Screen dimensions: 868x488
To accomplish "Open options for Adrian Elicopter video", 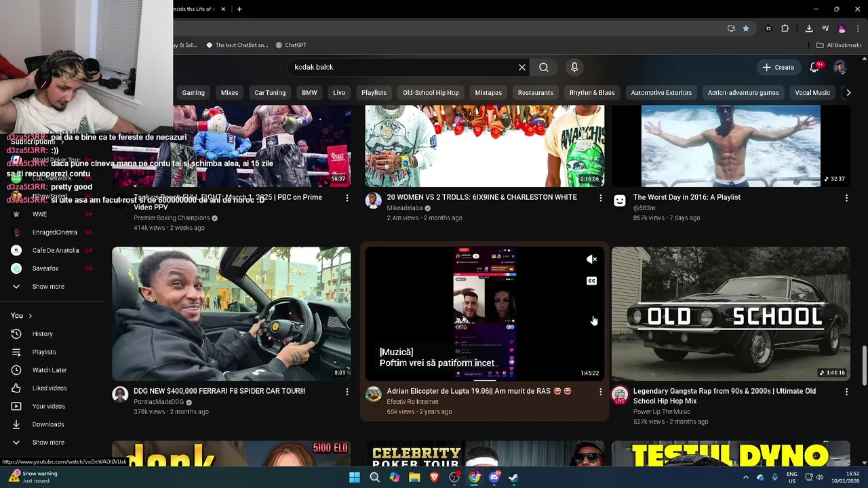I will click(x=600, y=392).
